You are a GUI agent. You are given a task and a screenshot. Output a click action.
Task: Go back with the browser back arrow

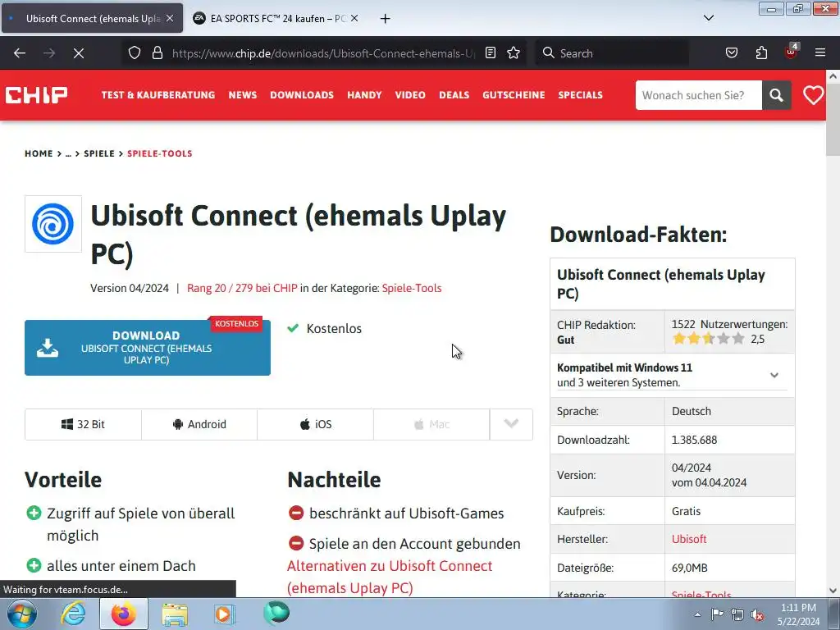click(x=20, y=53)
